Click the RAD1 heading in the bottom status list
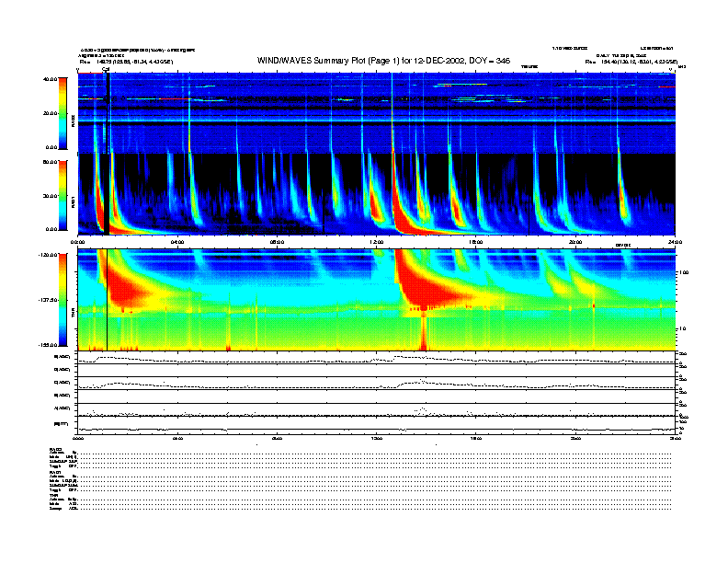 (x=56, y=472)
